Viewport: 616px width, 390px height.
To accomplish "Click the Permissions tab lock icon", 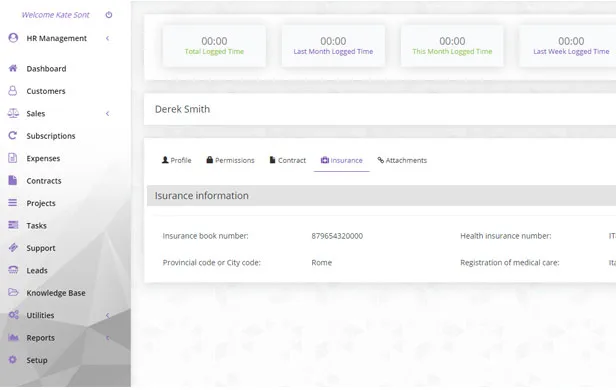I will 210,160.
